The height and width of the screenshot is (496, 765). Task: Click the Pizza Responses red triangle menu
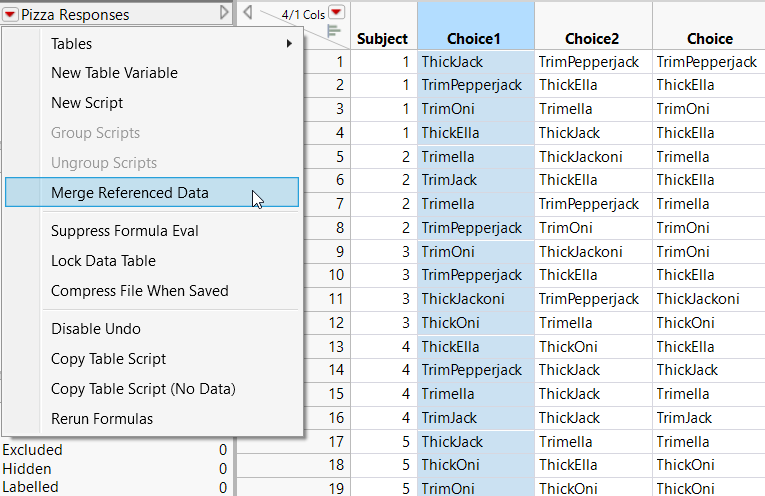click(10, 14)
